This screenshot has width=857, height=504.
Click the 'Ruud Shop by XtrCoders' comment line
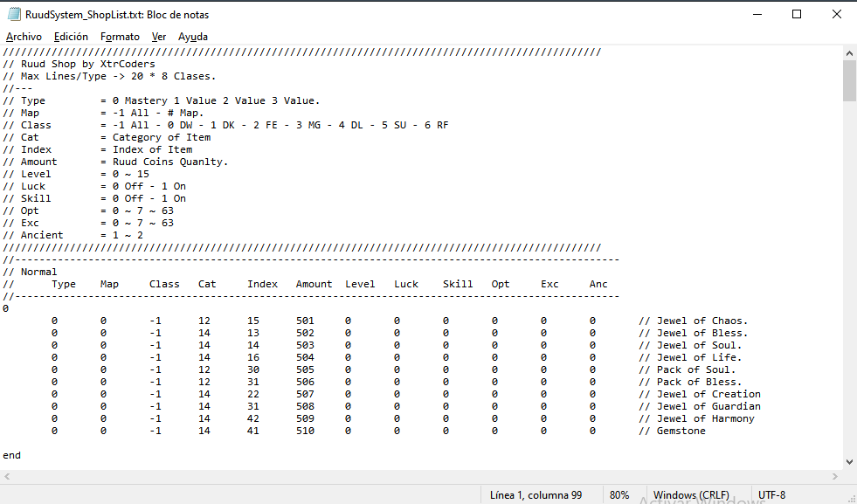pyautogui.click(x=87, y=64)
